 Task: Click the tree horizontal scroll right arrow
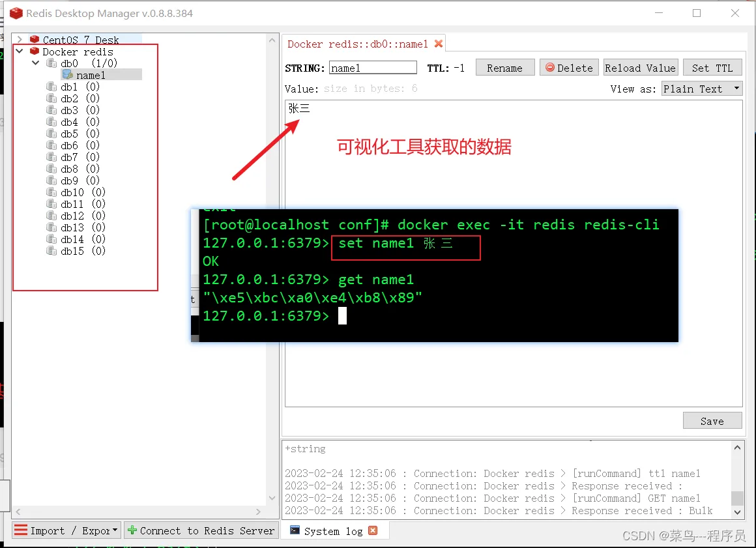pyautogui.click(x=259, y=512)
